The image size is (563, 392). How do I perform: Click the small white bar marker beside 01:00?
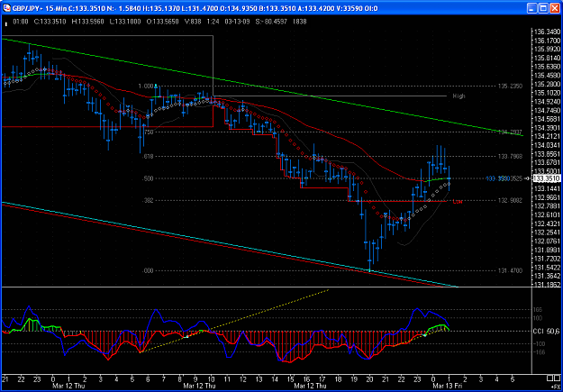click(x=5, y=24)
